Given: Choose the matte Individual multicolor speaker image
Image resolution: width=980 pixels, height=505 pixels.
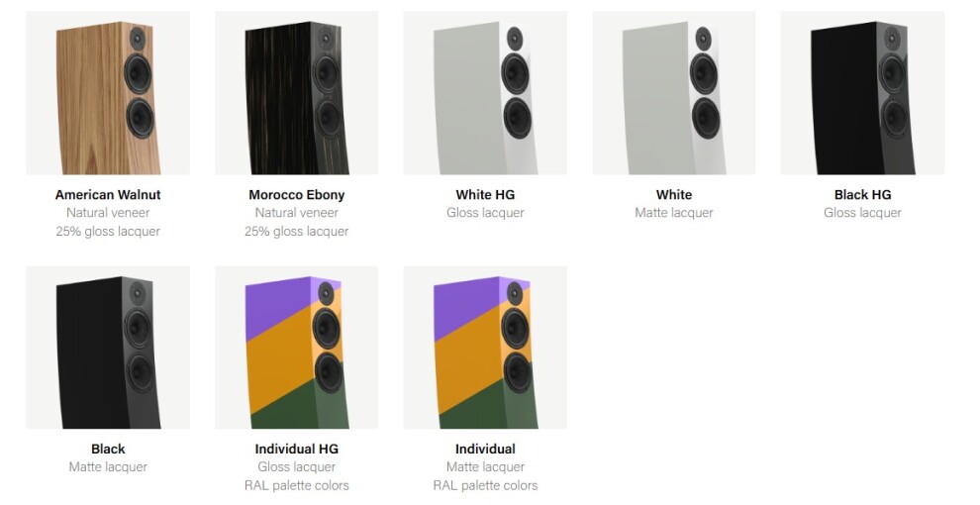Looking at the screenshot, I should (485, 348).
